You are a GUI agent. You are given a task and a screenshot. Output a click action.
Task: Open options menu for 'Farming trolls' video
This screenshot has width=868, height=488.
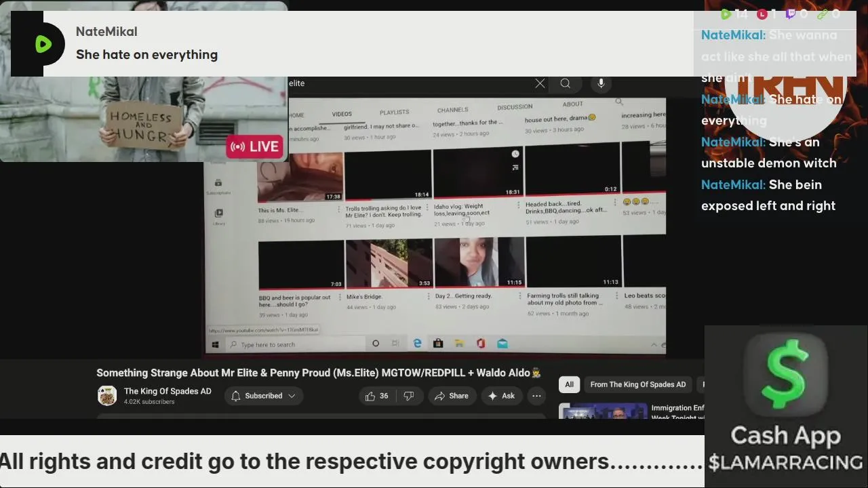[x=616, y=295]
